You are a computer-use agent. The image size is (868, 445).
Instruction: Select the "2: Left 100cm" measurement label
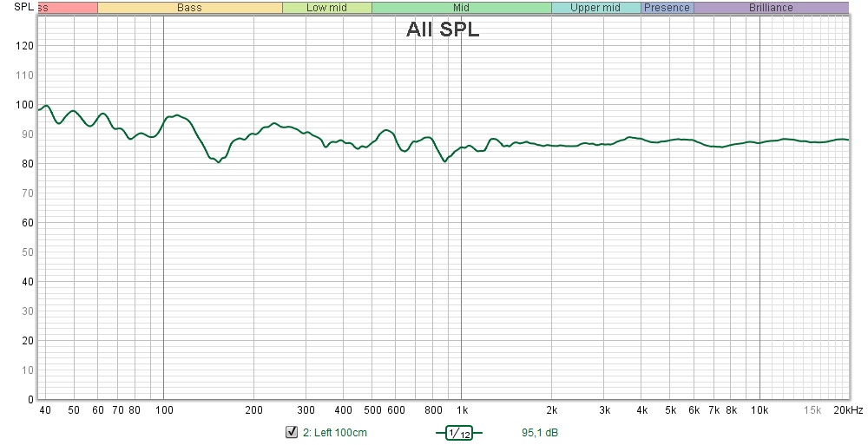(334, 433)
